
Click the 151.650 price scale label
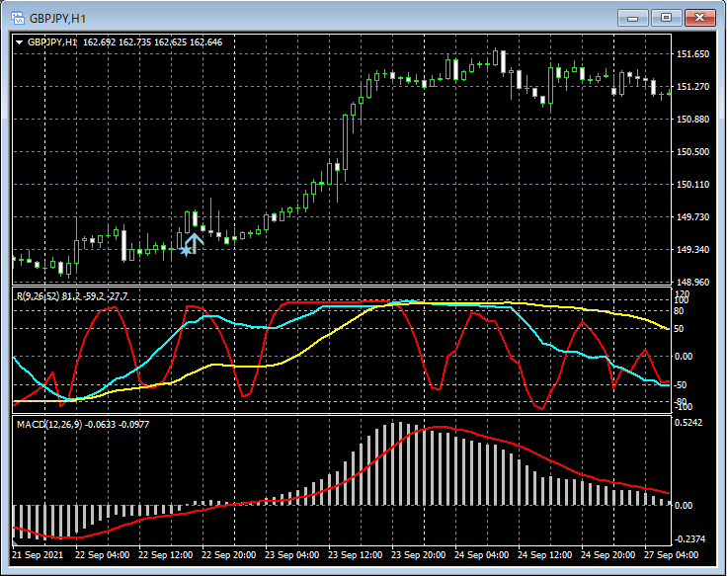[692, 54]
